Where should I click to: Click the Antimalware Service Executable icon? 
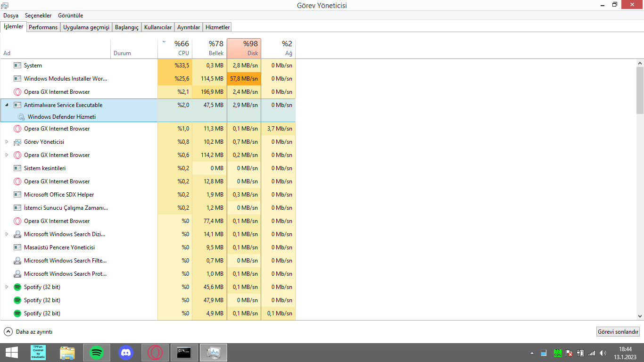(17, 105)
